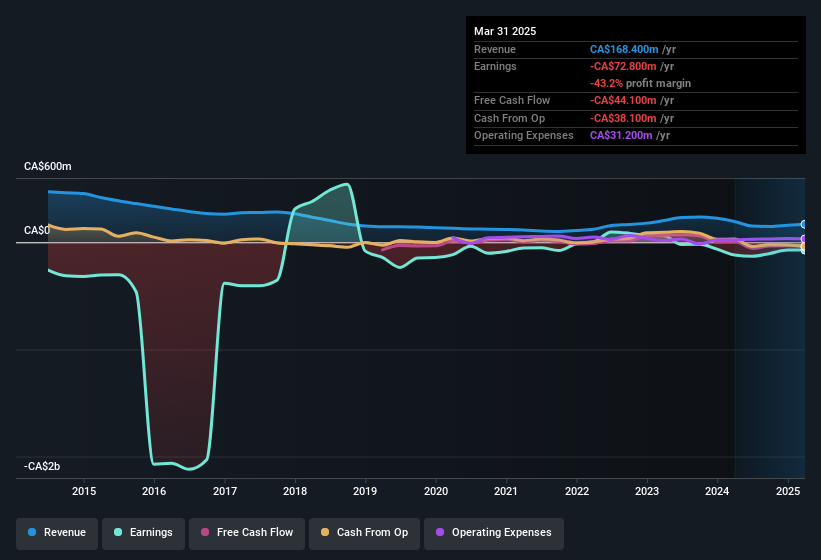Click the 2025 x-axis label
The image size is (821, 560).
[x=787, y=491]
